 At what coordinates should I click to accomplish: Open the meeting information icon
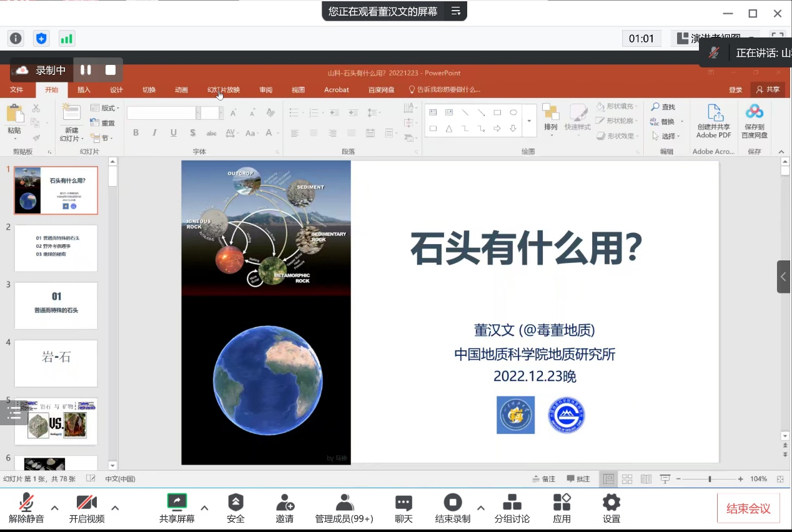point(16,38)
